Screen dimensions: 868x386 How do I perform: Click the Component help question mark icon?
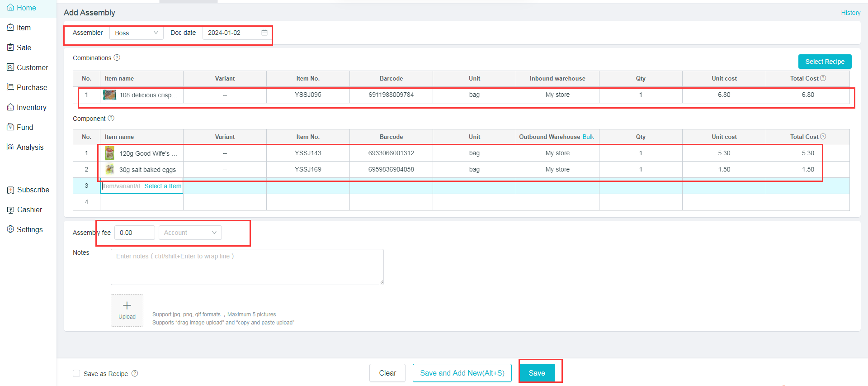pos(111,118)
